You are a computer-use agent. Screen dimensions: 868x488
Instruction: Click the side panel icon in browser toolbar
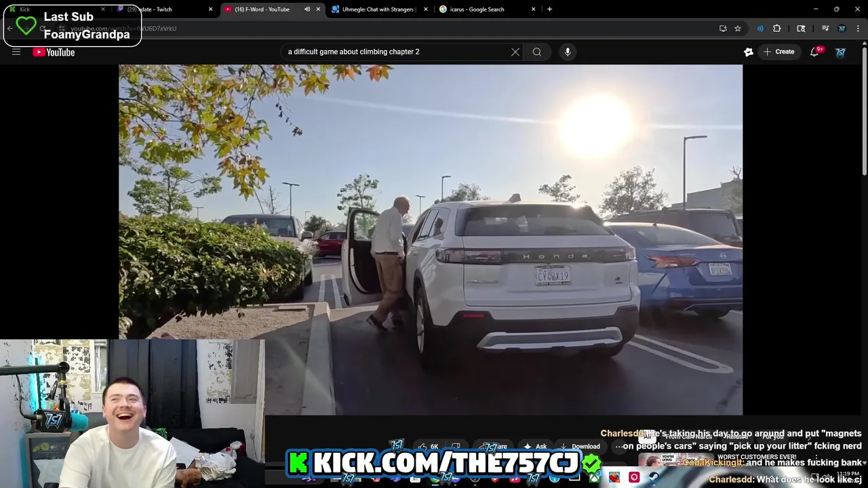pyautogui.click(x=801, y=28)
